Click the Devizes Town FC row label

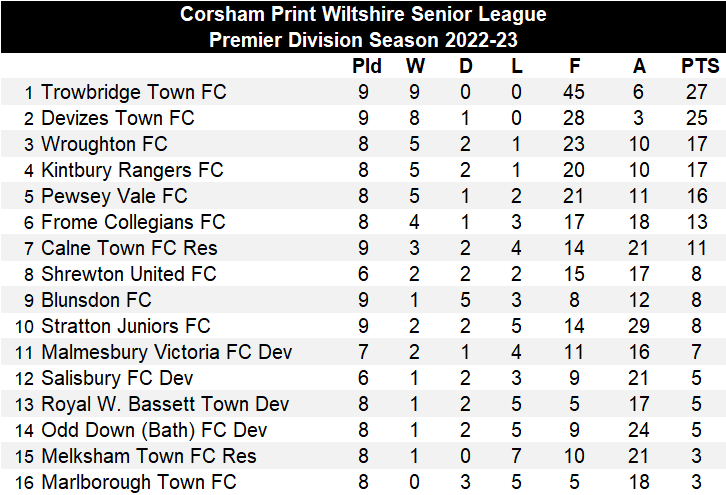pos(118,118)
